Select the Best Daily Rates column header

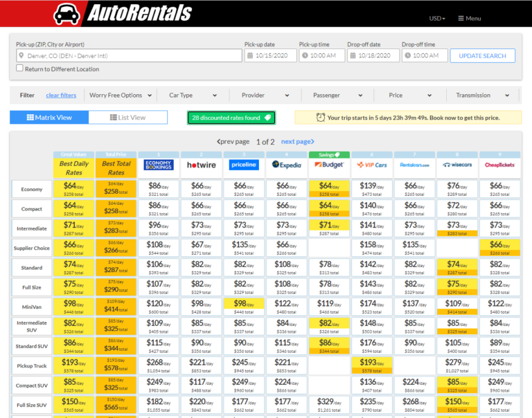pos(73,167)
